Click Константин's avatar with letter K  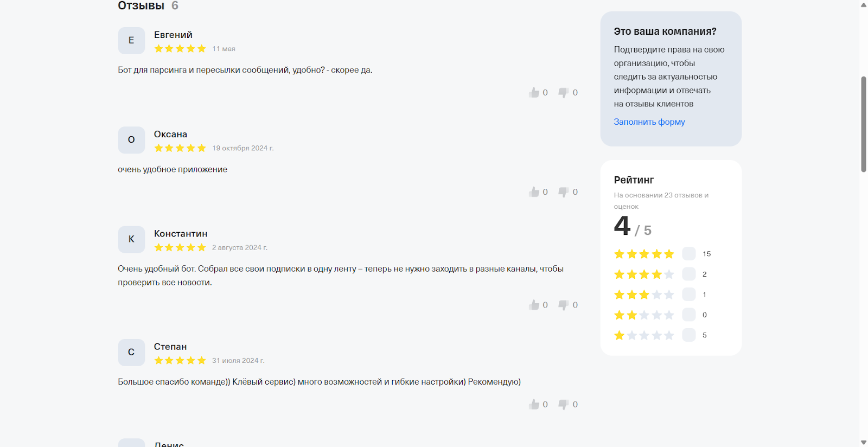131,239
